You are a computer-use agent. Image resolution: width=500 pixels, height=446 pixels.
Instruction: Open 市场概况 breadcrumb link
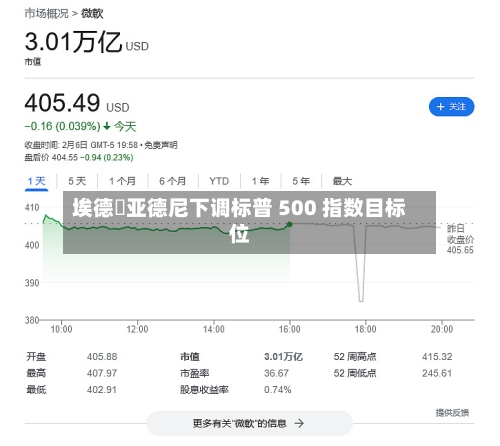coord(47,14)
